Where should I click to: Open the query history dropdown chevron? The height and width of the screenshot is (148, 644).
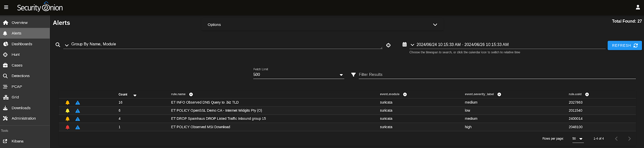[66, 45]
